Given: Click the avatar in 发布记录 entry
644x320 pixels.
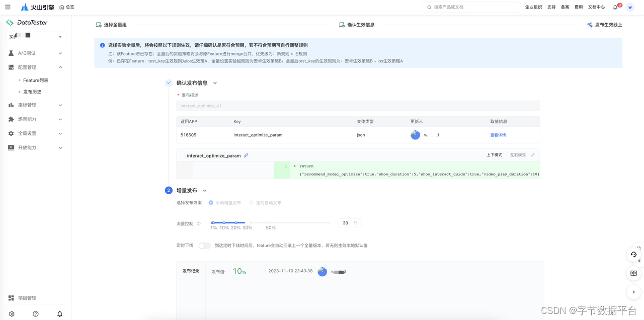Looking at the screenshot, I should pyautogui.click(x=323, y=272).
